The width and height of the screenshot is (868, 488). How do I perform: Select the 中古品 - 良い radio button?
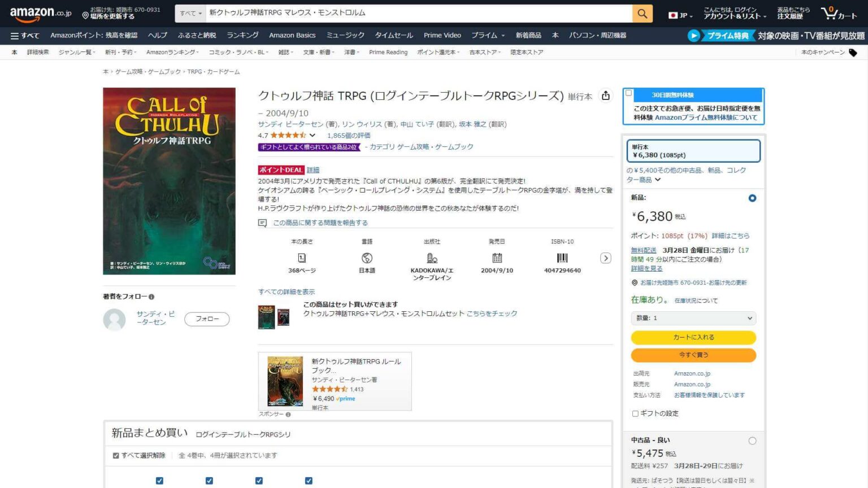coord(752,441)
